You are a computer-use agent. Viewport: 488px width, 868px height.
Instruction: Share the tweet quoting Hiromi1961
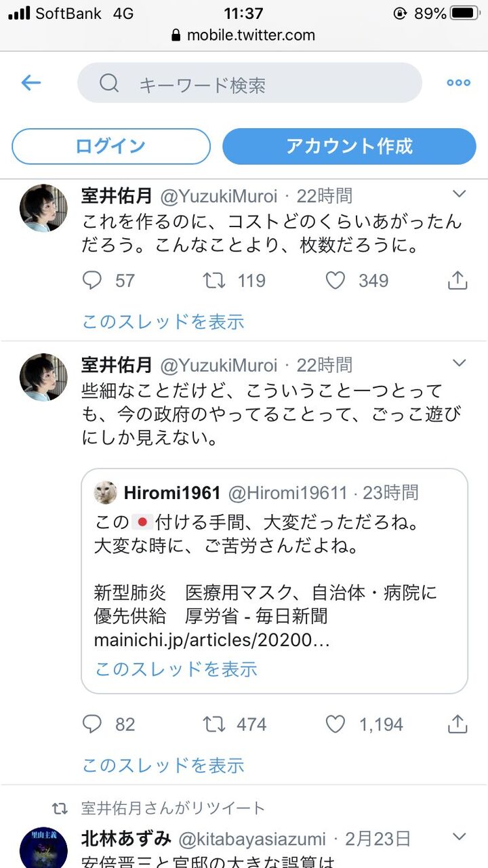pyautogui.click(x=458, y=724)
